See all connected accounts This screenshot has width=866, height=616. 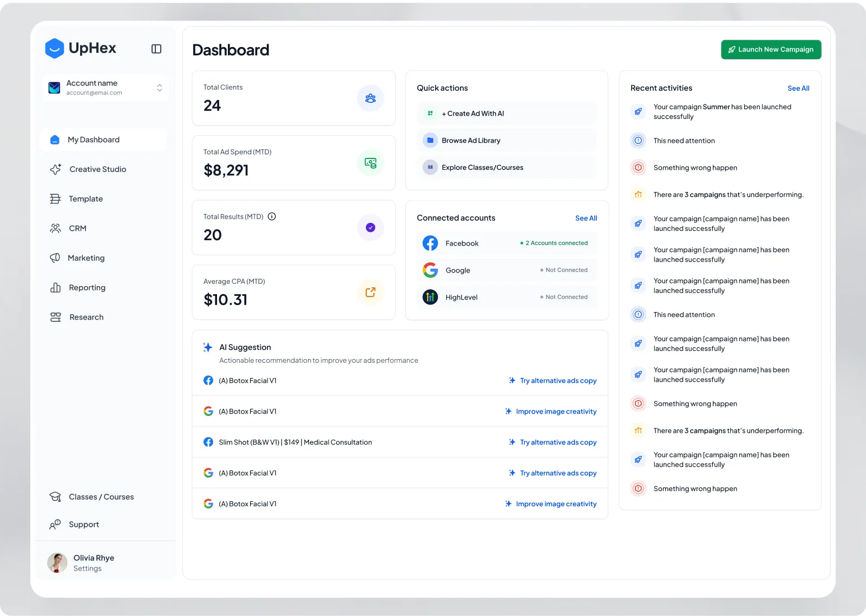tap(586, 218)
